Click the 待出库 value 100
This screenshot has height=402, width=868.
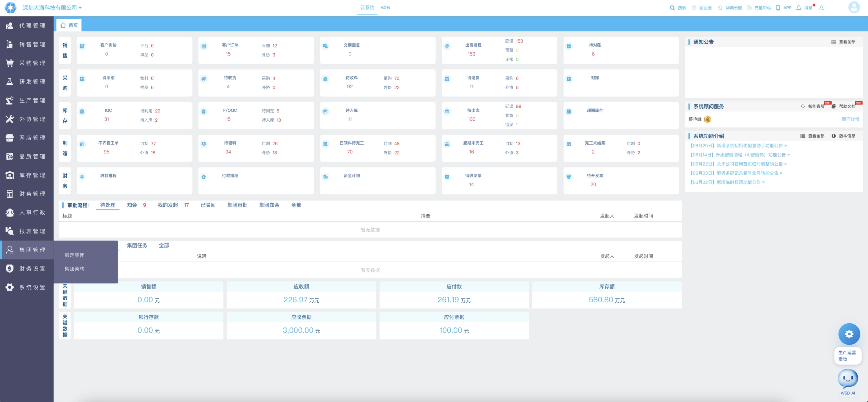point(471,119)
